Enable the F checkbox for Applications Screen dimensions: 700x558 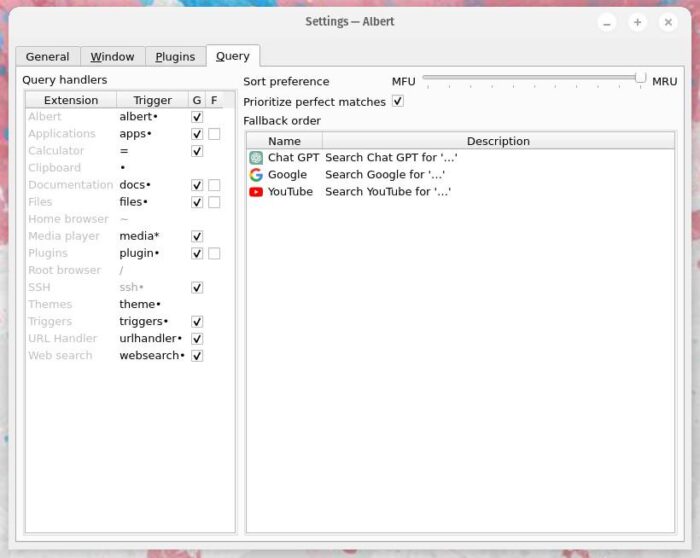tap(214, 134)
